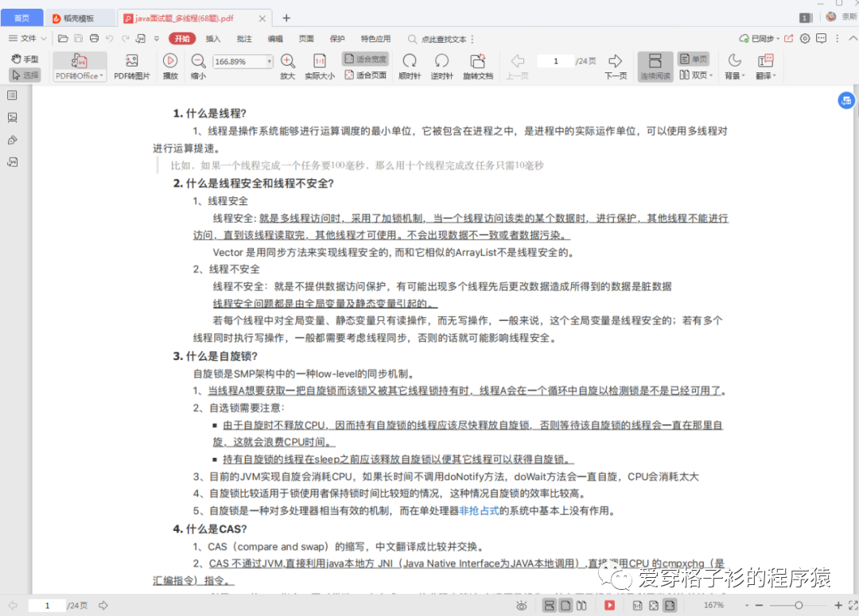Switch to the 保护 ribbon tab
Image resolution: width=859 pixels, height=616 pixels.
tap(337, 39)
